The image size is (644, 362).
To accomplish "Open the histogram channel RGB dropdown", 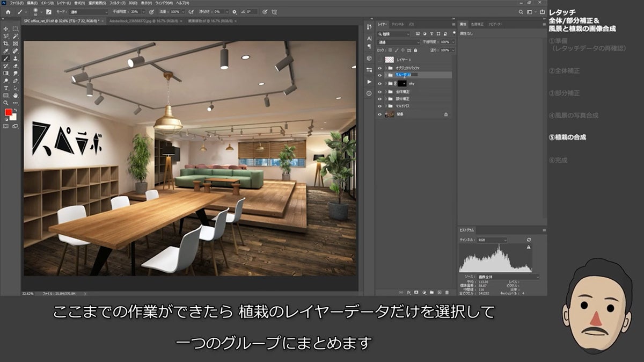I will [492, 240].
